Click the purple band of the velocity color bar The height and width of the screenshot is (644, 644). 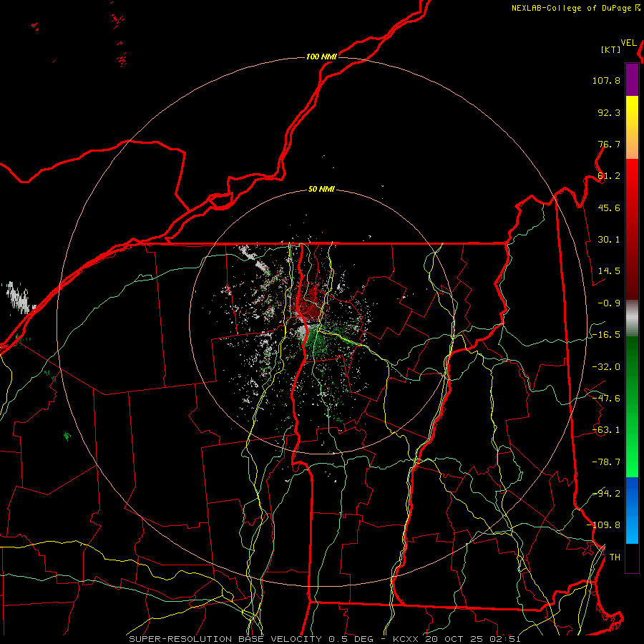(x=632, y=80)
